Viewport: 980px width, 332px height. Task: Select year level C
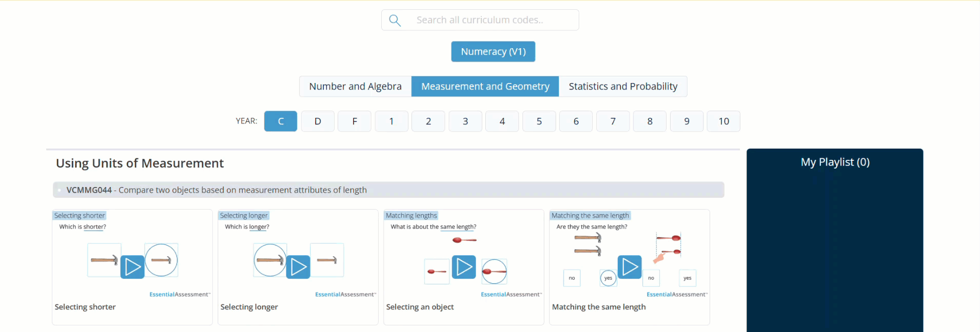click(281, 121)
